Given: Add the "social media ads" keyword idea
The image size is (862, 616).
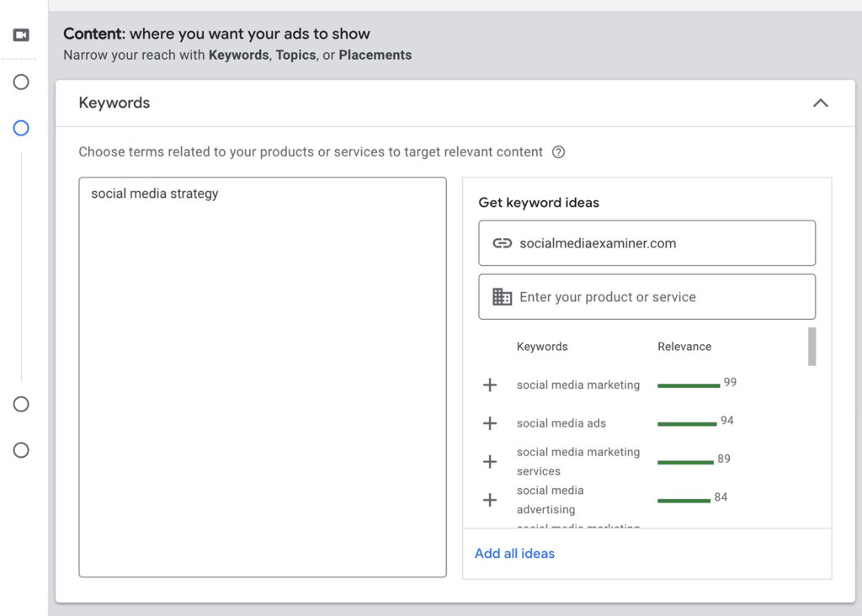Looking at the screenshot, I should click(490, 423).
